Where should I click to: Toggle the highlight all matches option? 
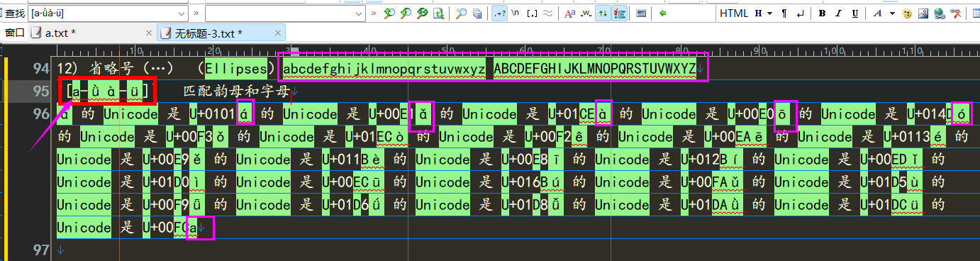click(619, 13)
